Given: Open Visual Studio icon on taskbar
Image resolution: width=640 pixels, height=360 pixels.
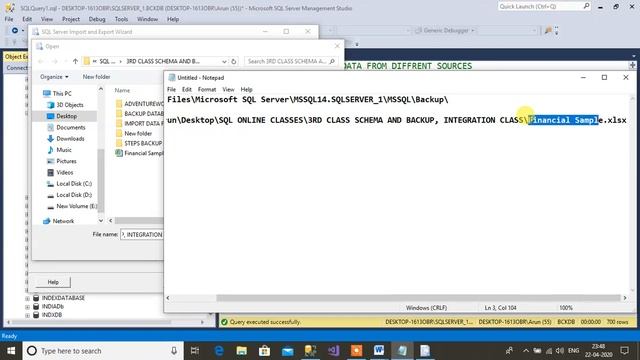Looking at the screenshot, I should pyautogui.click(x=333, y=351).
